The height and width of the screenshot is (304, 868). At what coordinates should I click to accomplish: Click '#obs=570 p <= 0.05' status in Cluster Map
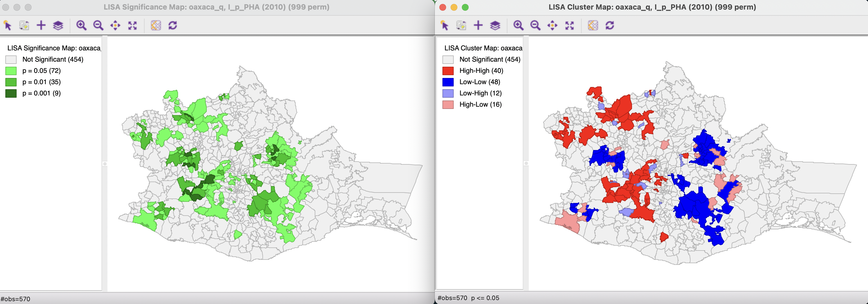coord(468,298)
